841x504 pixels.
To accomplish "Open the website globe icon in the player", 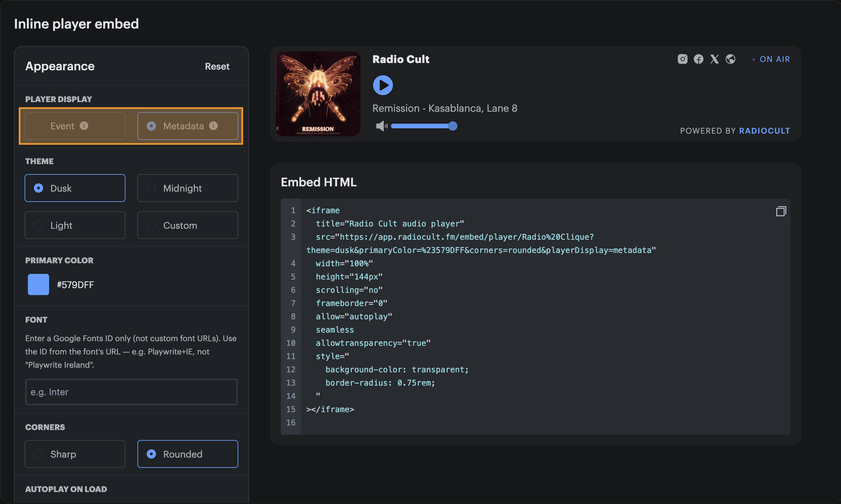I will coord(730,59).
